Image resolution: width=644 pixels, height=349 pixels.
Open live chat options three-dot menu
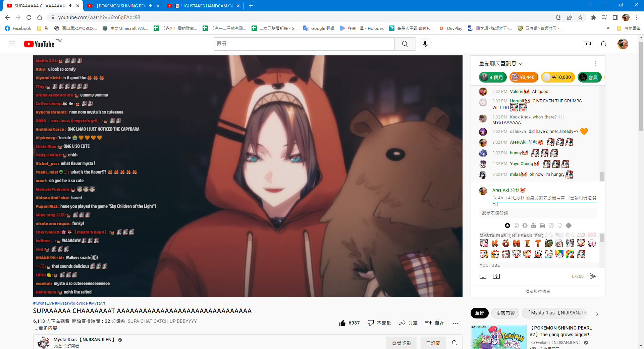click(x=596, y=64)
